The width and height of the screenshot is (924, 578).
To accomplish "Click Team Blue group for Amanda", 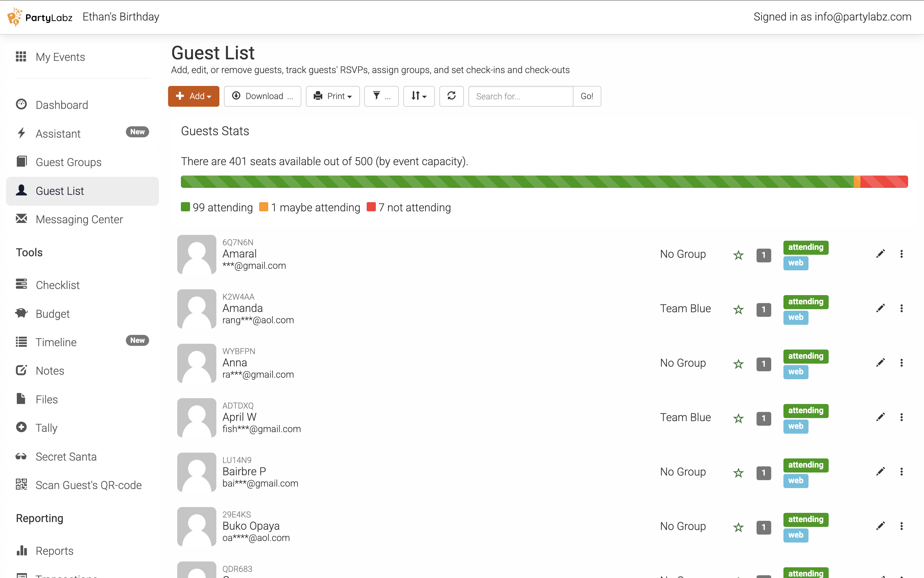I will pyautogui.click(x=685, y=309).
